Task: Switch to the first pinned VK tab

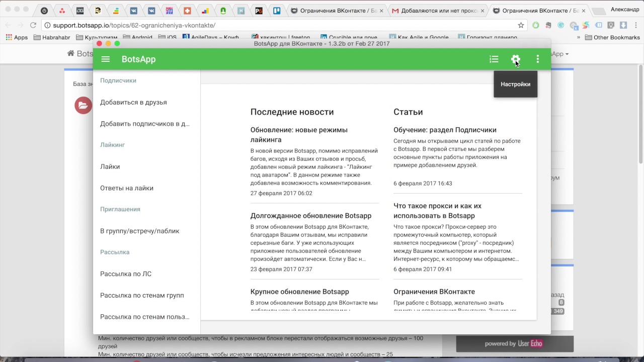Action: tap(133, 10)
